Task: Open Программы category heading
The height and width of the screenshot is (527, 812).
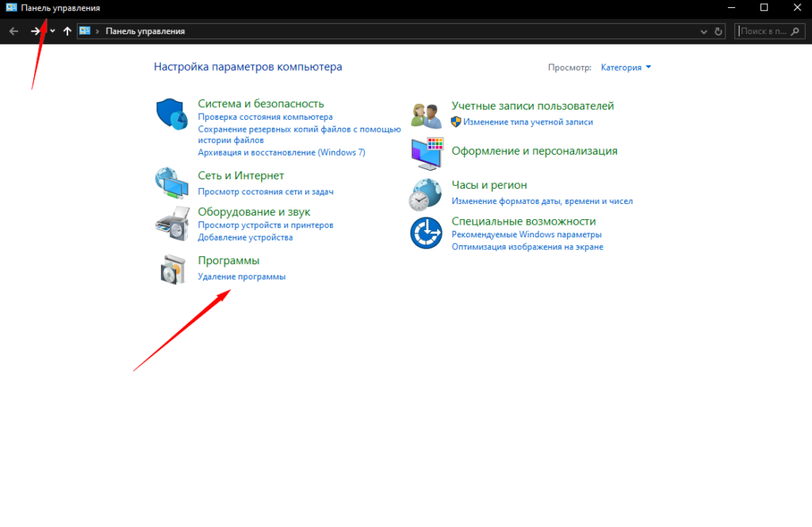Action: point(228,260)
